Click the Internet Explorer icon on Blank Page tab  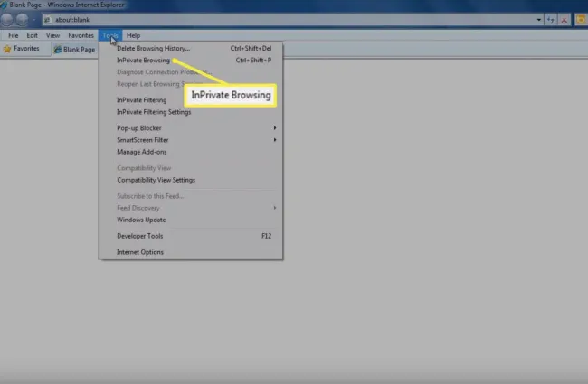[x=57, y=50]
